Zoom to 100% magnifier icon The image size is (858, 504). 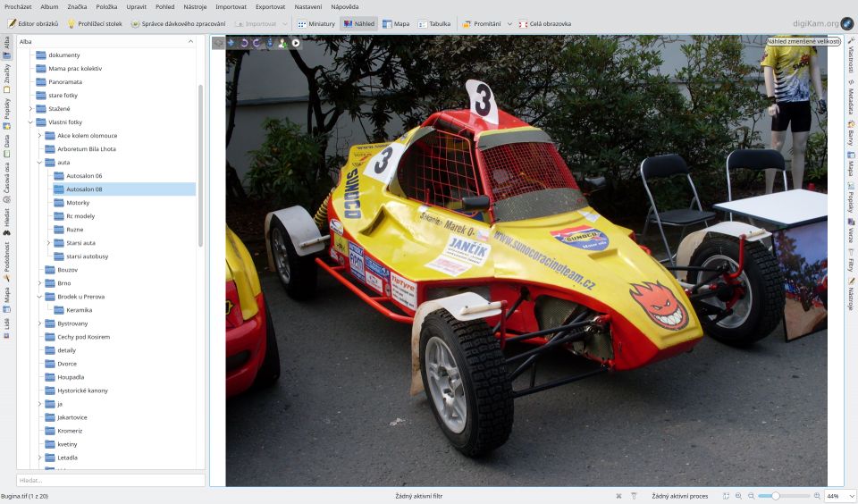point(738,496)
